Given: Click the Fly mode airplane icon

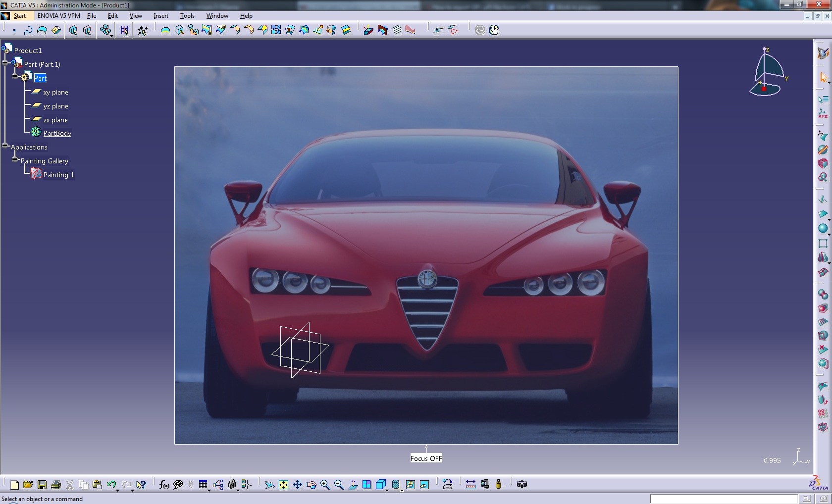Looking at the screenshot, I should click(x=269, y=485).
